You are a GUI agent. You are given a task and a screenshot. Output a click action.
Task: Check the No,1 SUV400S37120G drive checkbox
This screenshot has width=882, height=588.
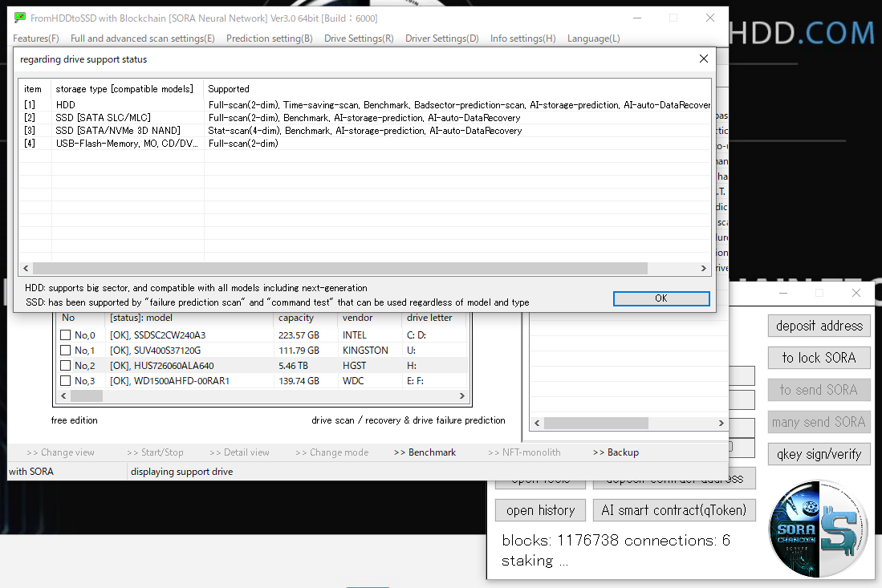(66, 351)
